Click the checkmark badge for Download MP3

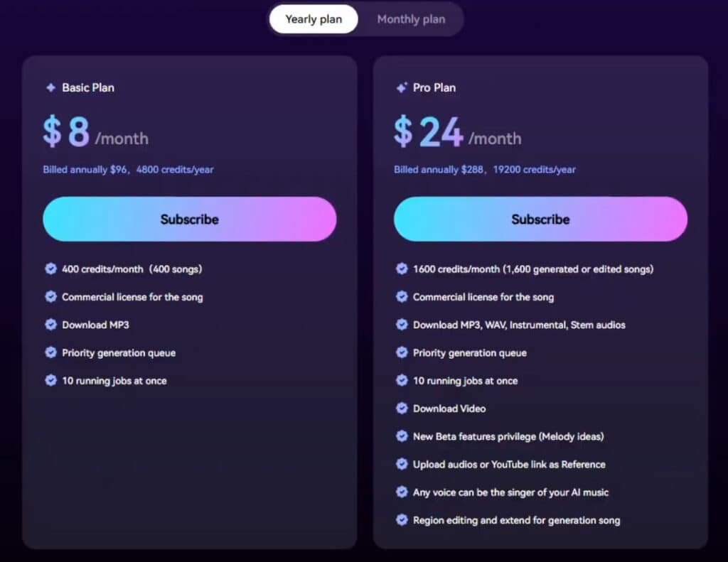[x=50, y=325]
